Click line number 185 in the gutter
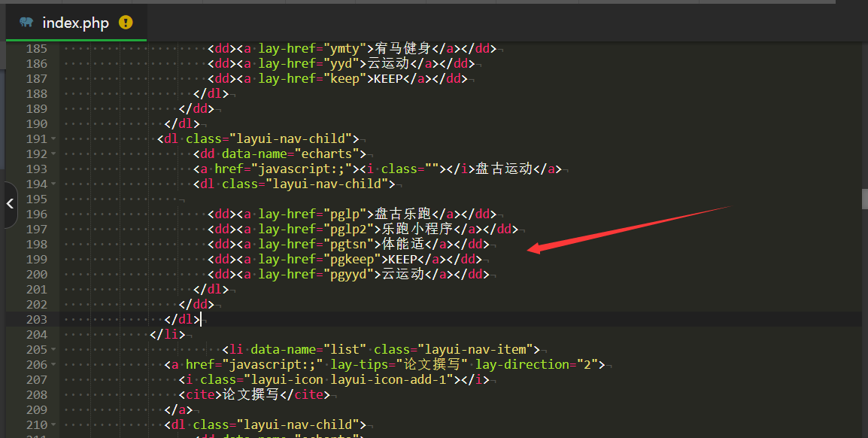The width and height of the screenshot is (868, 438). pyautogui.click(x=36, y=48)
